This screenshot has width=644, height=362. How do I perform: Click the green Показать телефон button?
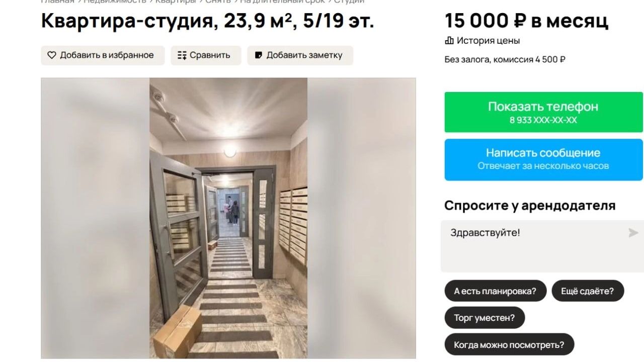pyautogui.click(x=543, y=112)
